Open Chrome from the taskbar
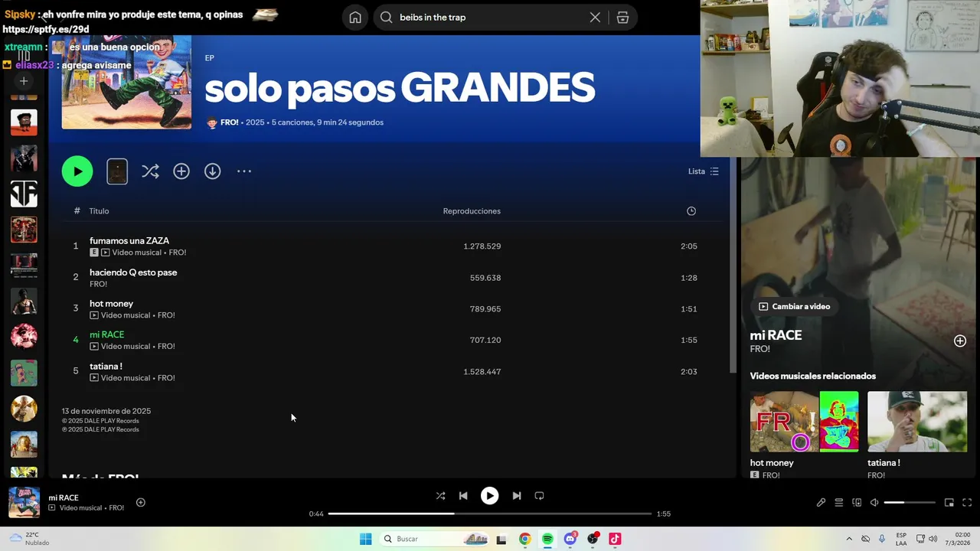980x551 pixels. 524,539
